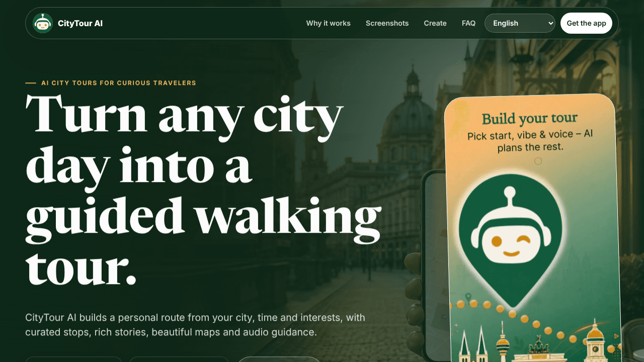Click the paragraph starting "CityTour AI builds a personal route"

point(195,325)
